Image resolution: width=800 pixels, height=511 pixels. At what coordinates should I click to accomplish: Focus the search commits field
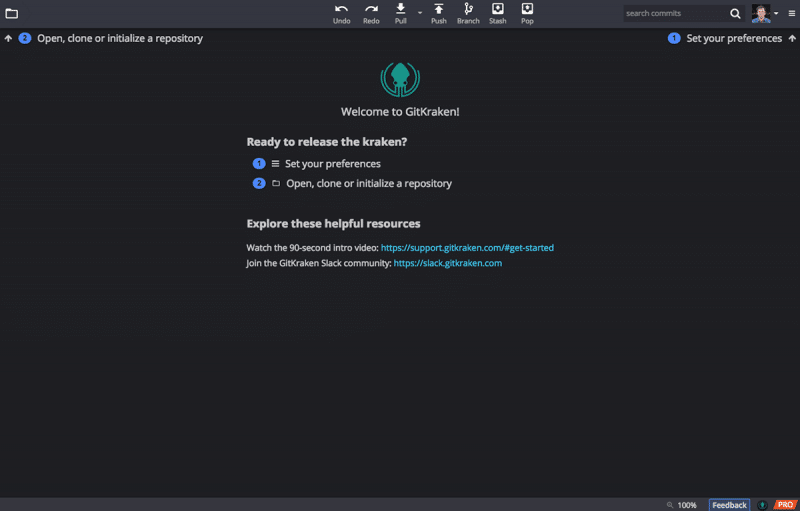coord(674,13)
